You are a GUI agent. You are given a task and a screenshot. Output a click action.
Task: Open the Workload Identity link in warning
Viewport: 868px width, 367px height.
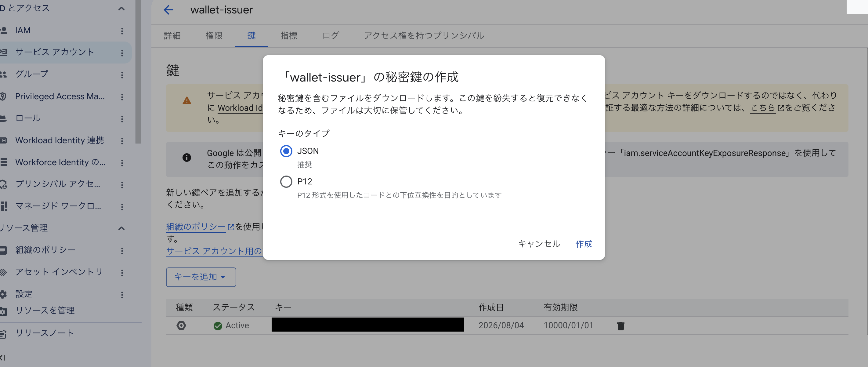(240, 108)
